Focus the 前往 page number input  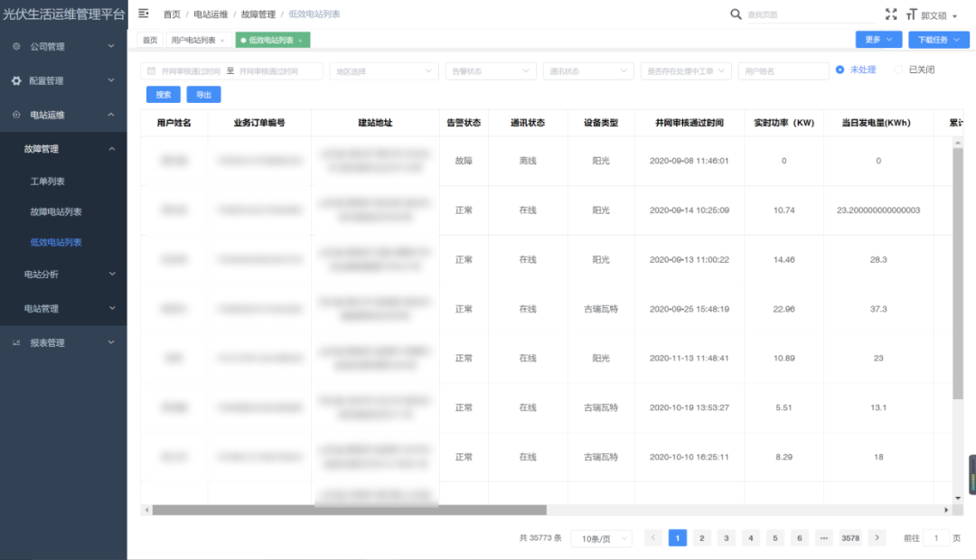936,538
